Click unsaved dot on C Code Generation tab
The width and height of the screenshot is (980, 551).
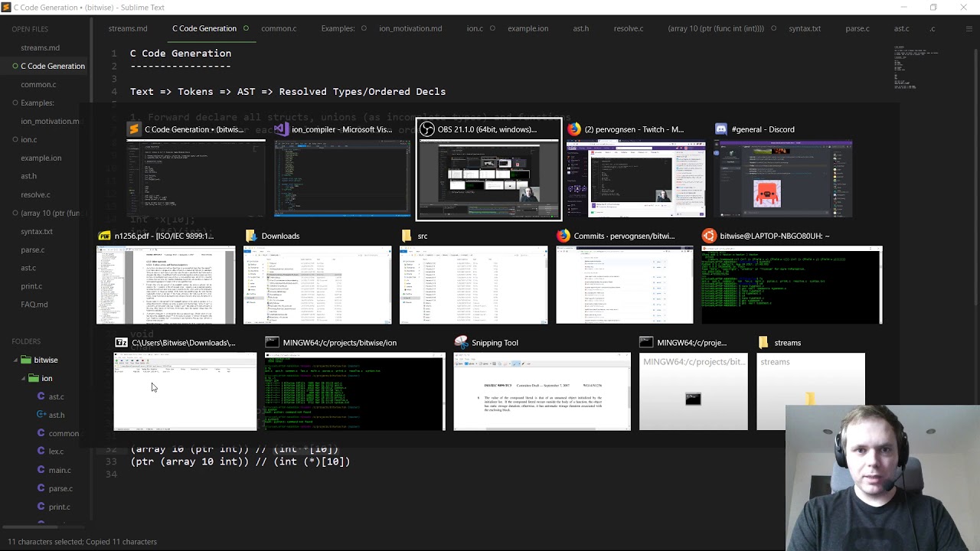click(246, 28)
